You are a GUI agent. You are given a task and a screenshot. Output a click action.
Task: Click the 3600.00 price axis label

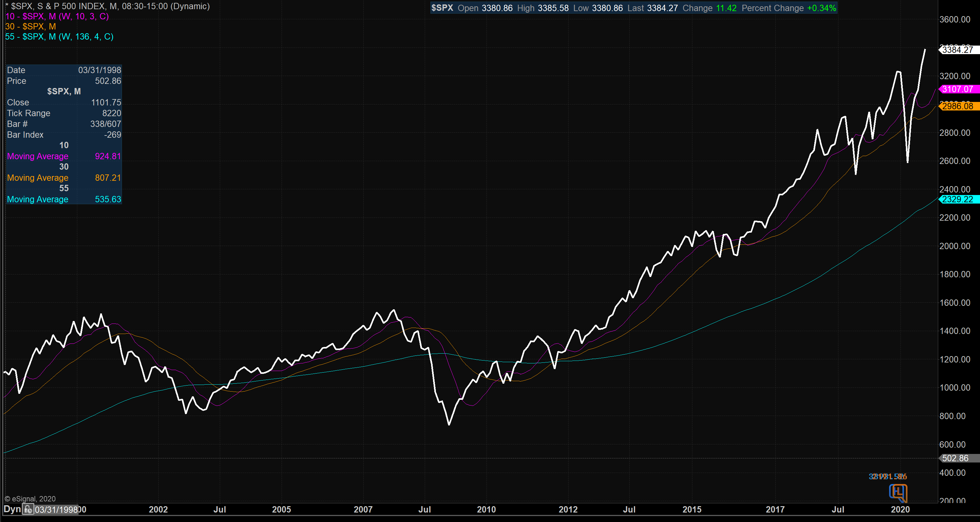coord(955,19)
